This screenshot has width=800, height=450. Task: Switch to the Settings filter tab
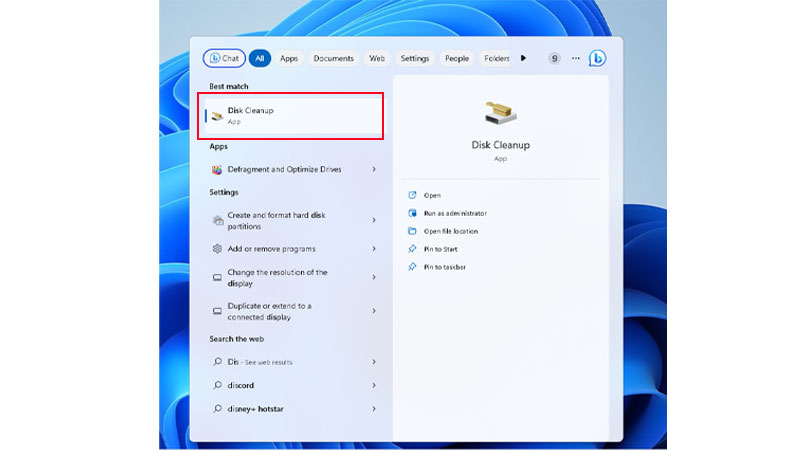coord(415,58)
